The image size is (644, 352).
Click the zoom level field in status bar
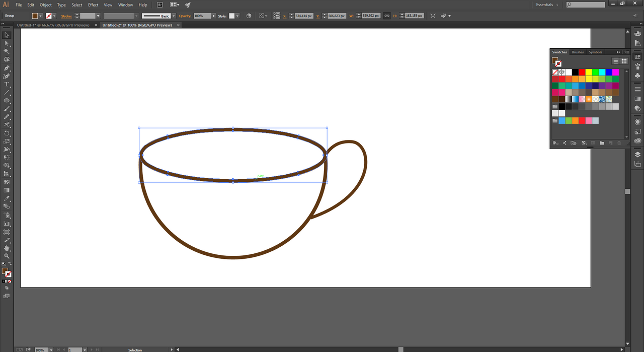click(x=42, y=349)
